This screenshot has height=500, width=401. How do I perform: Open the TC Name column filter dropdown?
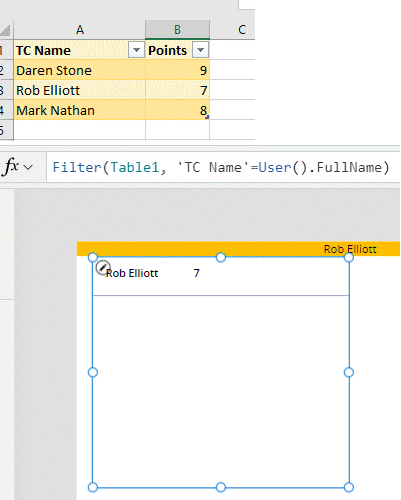pyautogui.click(x=136, y=50)
